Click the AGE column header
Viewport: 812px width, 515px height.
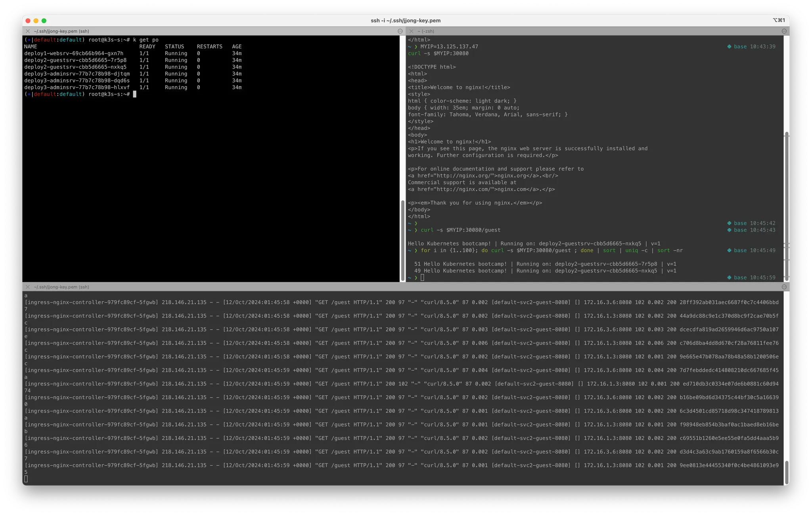[x=237, y=46]
